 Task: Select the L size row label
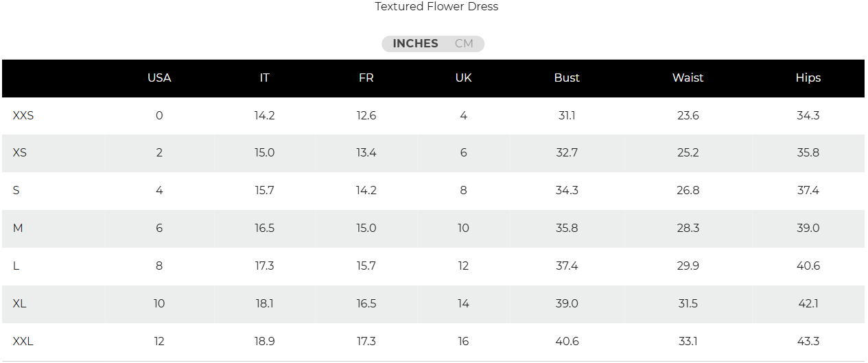click(16, 266)
